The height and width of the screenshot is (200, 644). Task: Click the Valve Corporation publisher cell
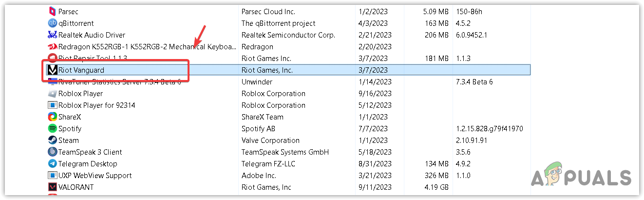click(270, 140)
